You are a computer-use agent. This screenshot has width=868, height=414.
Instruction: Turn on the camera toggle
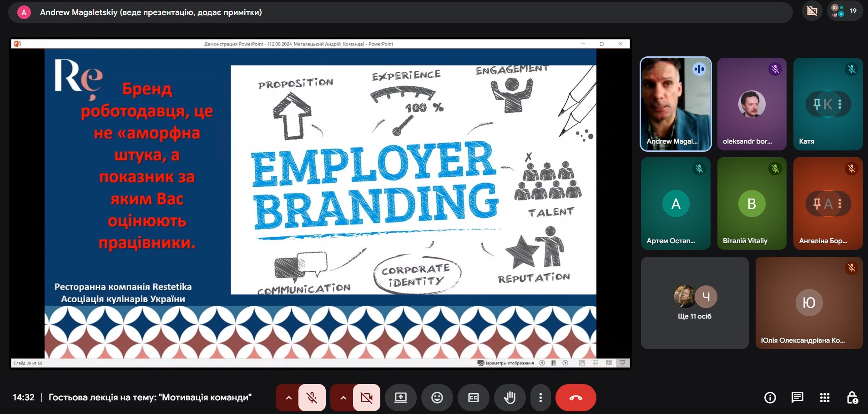pos(366,398)
